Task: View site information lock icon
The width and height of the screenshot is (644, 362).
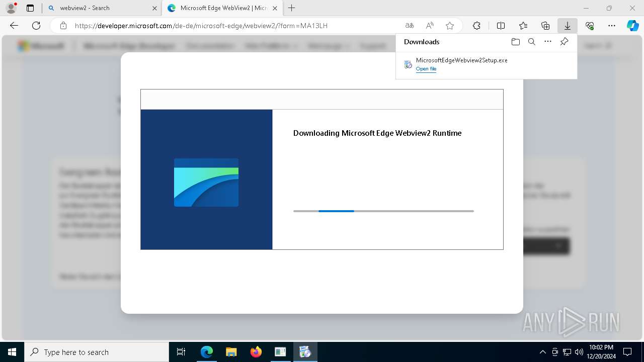Action: tap(63, 26)
